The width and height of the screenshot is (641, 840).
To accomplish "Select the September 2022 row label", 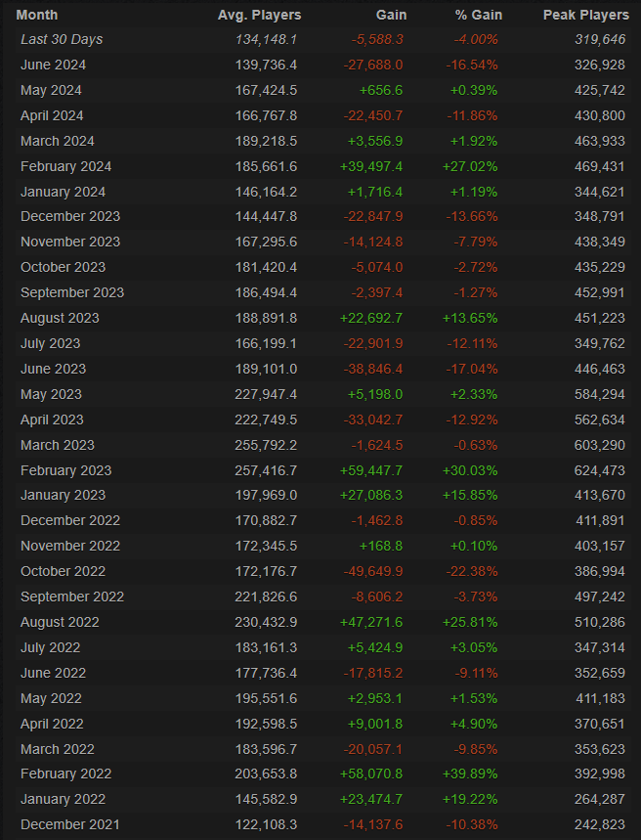I will [x=72, y=597].
